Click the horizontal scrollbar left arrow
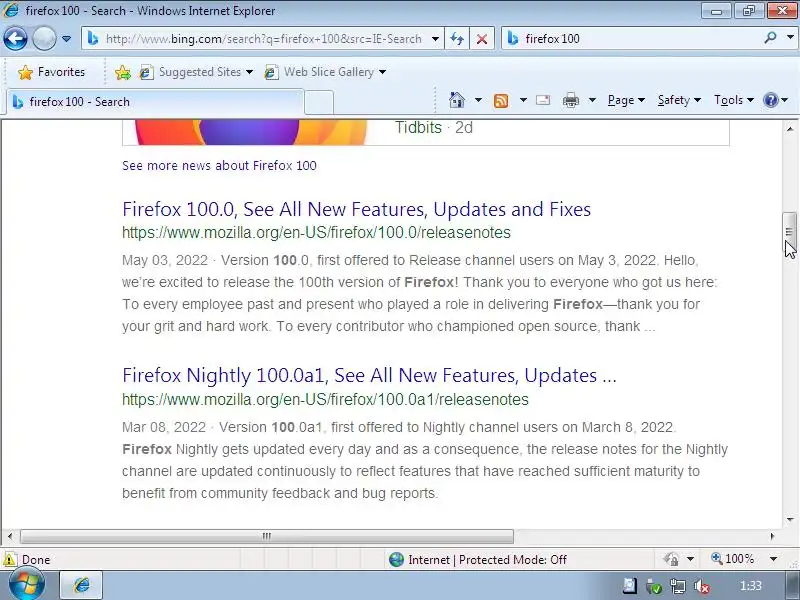This screenshot has width=800, height=600. coord(10,536)
